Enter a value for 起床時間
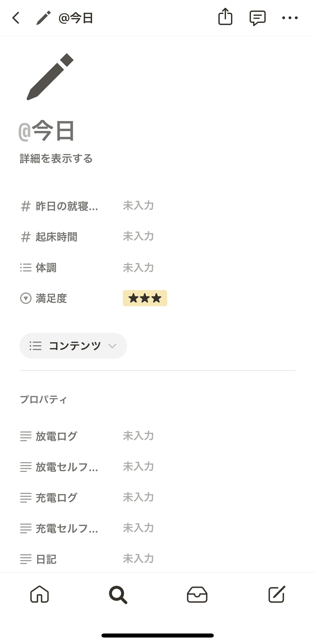315x644 pixels. pyautogui.click(x=138, y=236)
